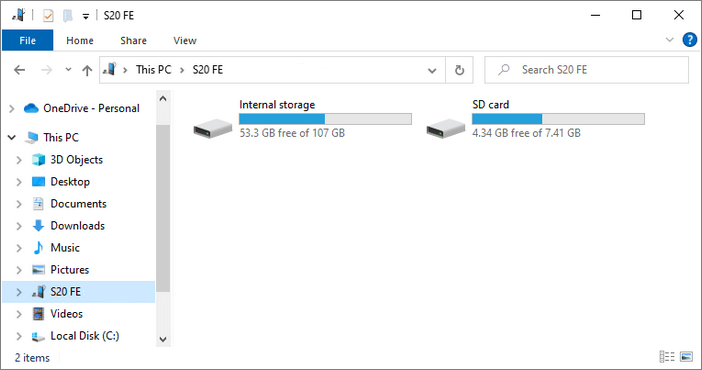Image resolution: width=702 pixels, height=370 pixels.
Task: Expand the Downloads node
Action: pos(19,226)
